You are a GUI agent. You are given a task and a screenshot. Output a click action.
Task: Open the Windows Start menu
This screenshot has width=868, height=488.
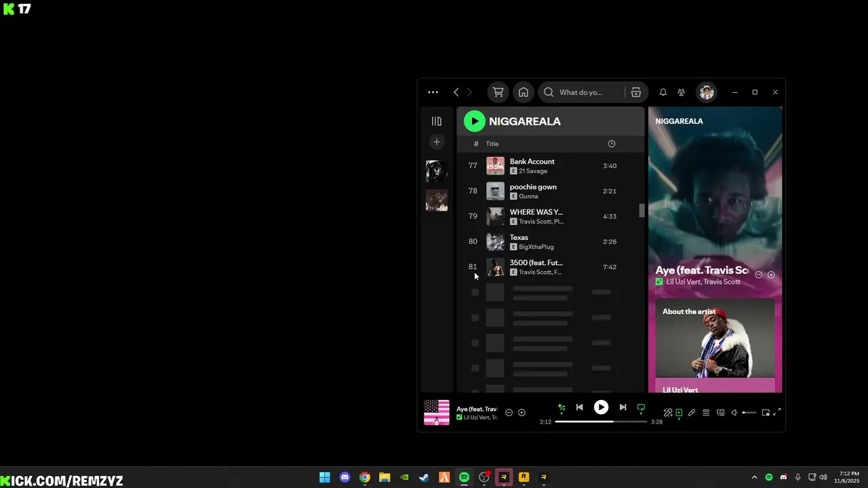[x=325, y=477]
